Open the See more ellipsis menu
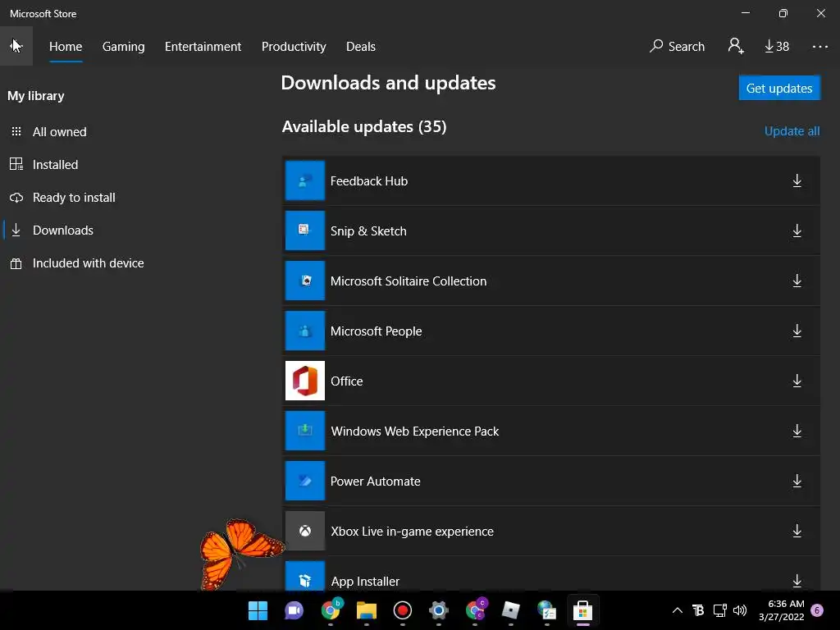This screenshot has width=840, height=630. [x=819, y=47]
